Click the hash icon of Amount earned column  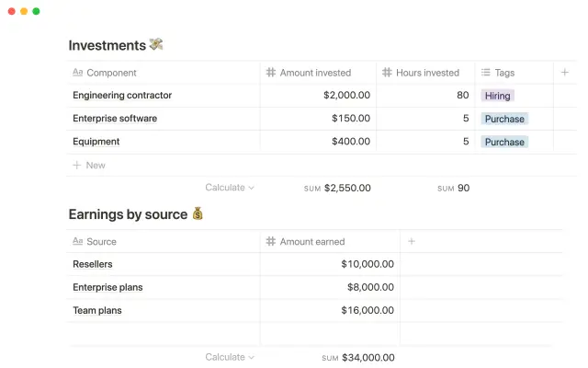[271, 241]
